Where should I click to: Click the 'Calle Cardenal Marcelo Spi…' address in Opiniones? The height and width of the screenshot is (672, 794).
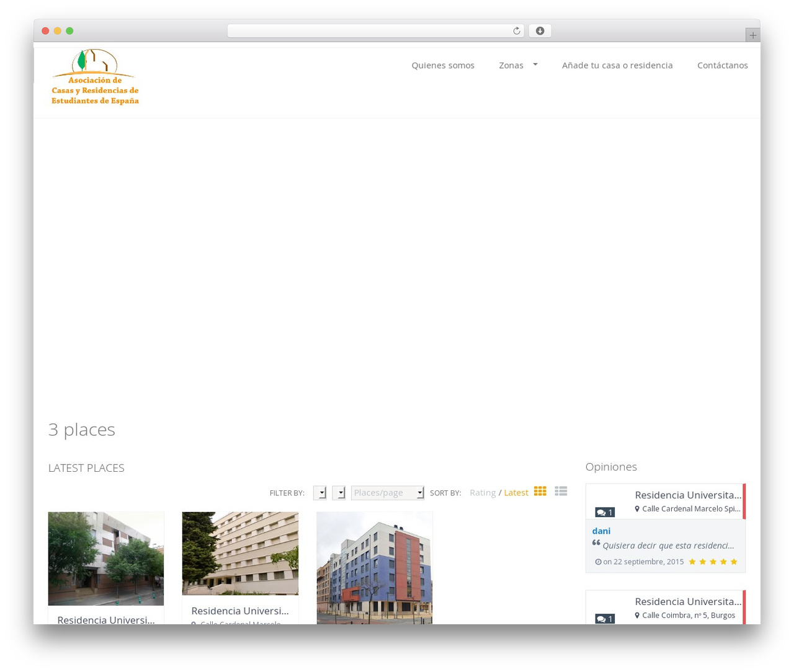click(691, 509)
